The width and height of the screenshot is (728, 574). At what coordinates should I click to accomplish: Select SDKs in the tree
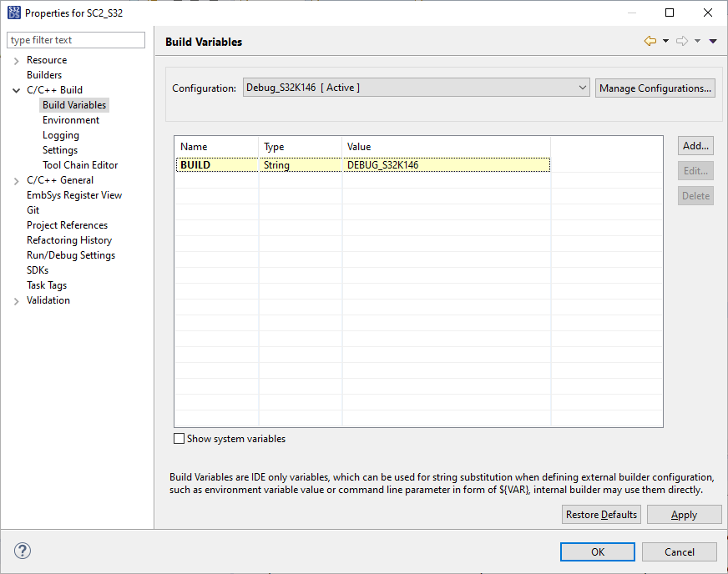38,270
